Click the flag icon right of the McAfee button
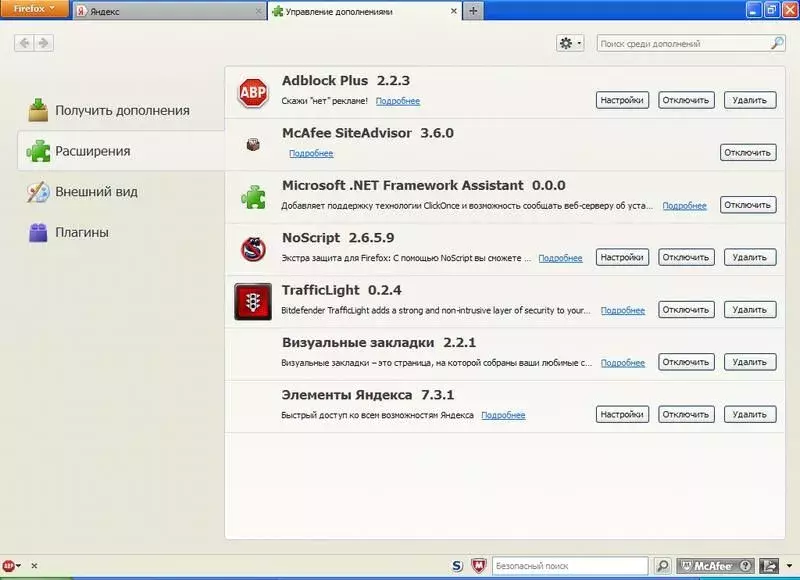 769,566
